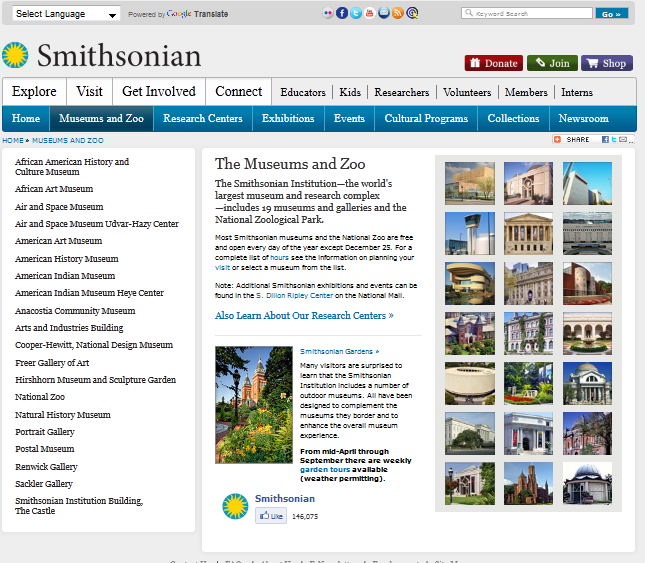
Task: Click the Go search button
Action: click(x=612, y=14)
